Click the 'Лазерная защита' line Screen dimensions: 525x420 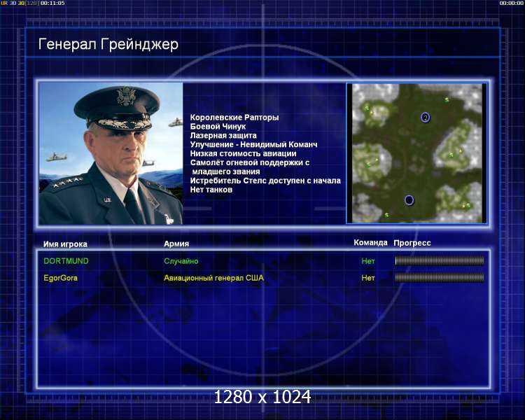(x=223, y=136)
